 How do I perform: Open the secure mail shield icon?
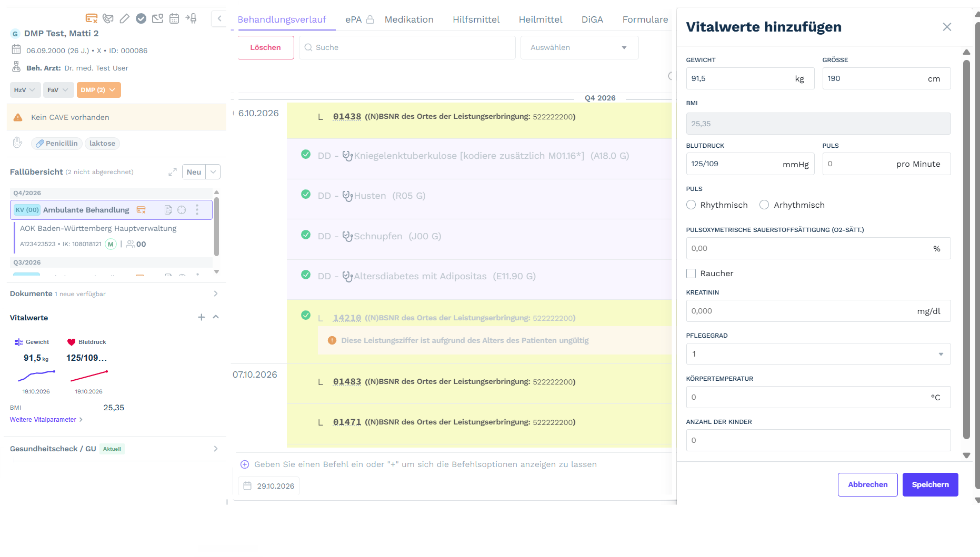157,18
